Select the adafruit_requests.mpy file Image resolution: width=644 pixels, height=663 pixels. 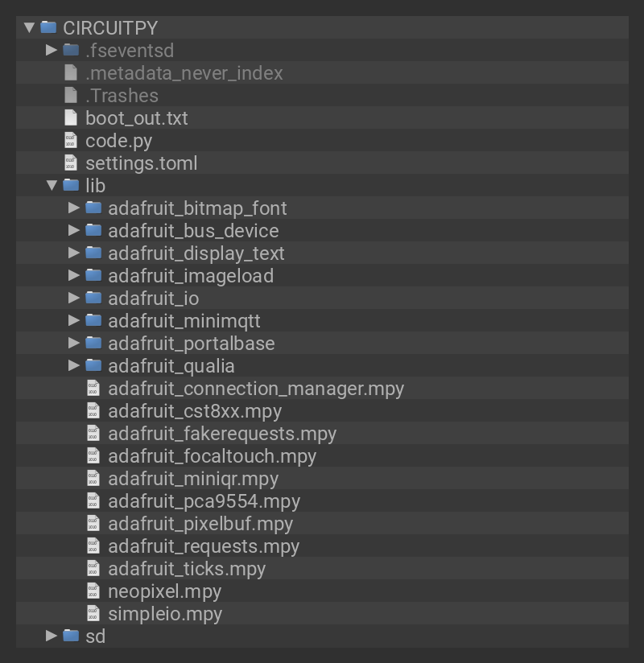(203, 546)
